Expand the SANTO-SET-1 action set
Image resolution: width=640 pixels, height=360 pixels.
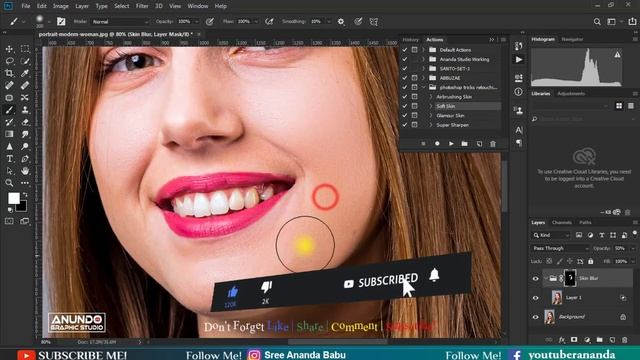coord(423,69)
